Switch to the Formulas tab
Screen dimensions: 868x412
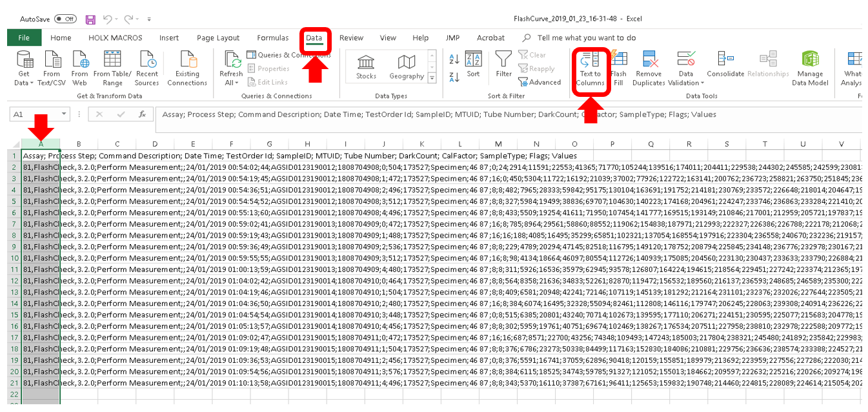(x=272, y=38)
